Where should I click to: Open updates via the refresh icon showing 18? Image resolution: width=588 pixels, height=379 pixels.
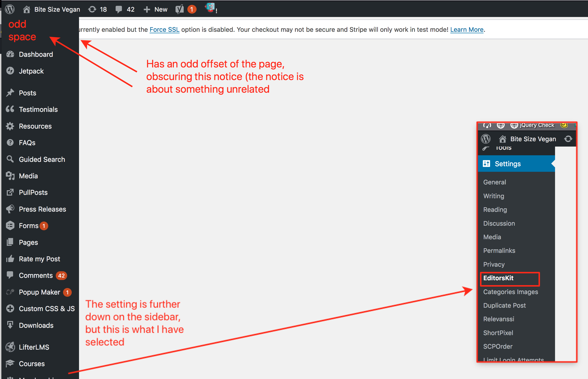click(x=92, y=9)
